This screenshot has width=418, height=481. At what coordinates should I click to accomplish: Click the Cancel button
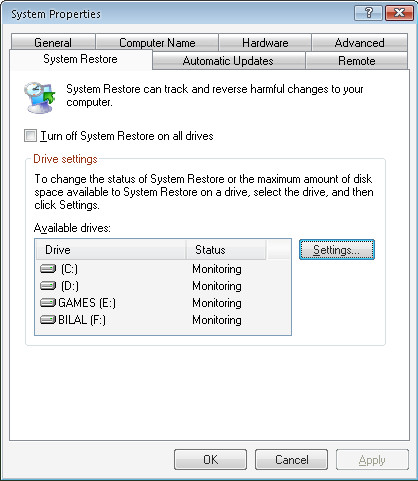(291, 460)
